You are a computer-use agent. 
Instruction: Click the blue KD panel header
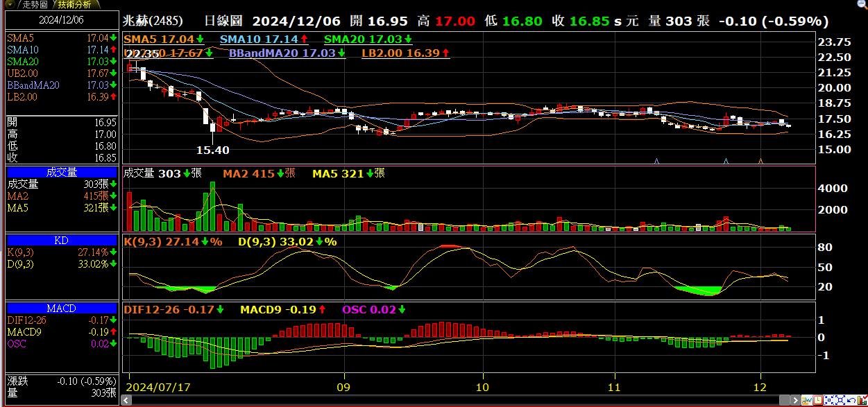coord(62,241)
